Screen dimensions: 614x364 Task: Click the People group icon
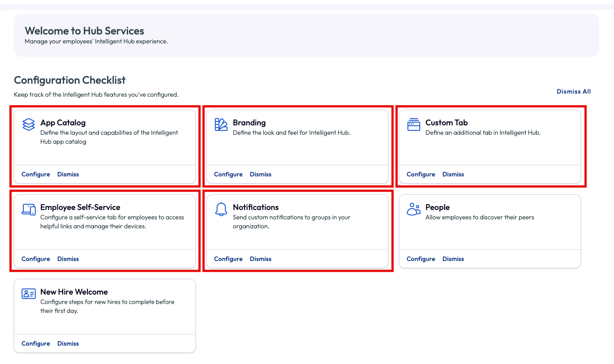[414, 209]
